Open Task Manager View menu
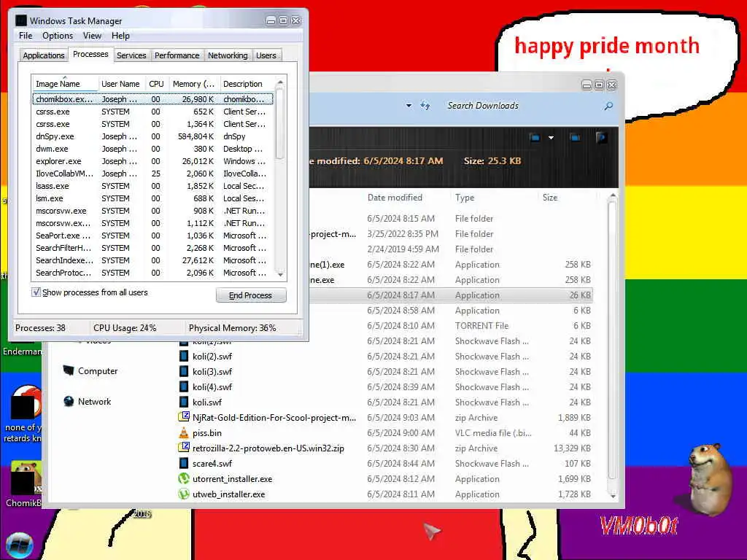This screenshot has height=560, width=747. (92, 36)
